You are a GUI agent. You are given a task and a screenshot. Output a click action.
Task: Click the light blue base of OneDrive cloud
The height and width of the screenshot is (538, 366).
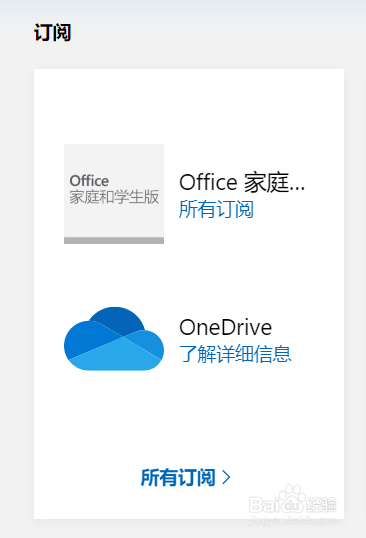click(x=115, y=359)
